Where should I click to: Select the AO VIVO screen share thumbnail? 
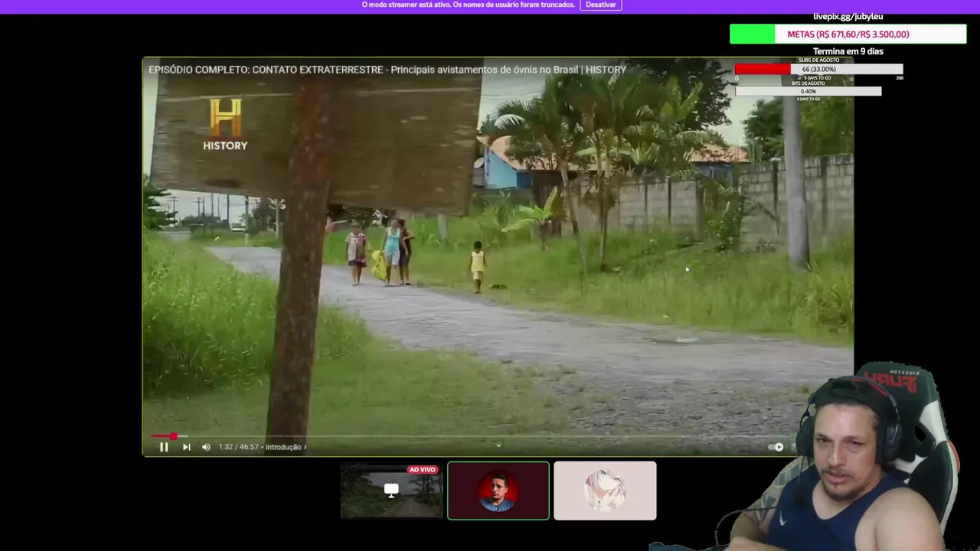pos(391,491)
